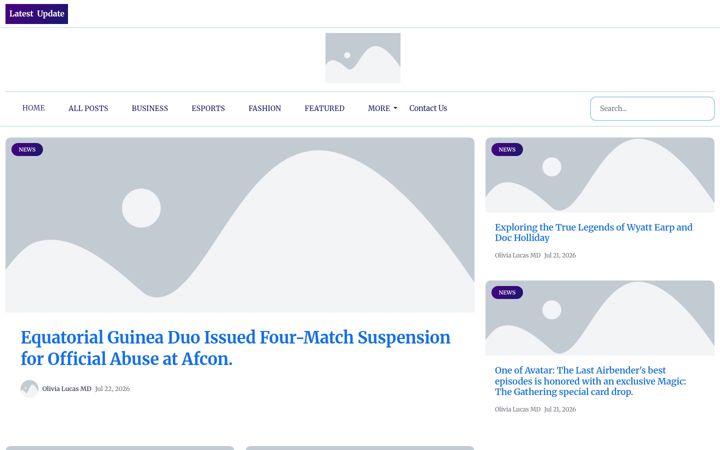Focus the Search input field

click(x=652, y=109)
